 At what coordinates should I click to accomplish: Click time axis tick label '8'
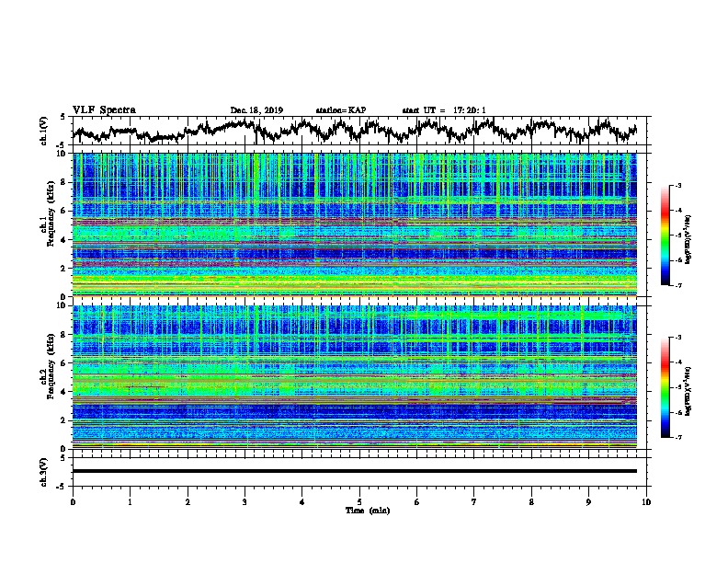coord(531,502)
